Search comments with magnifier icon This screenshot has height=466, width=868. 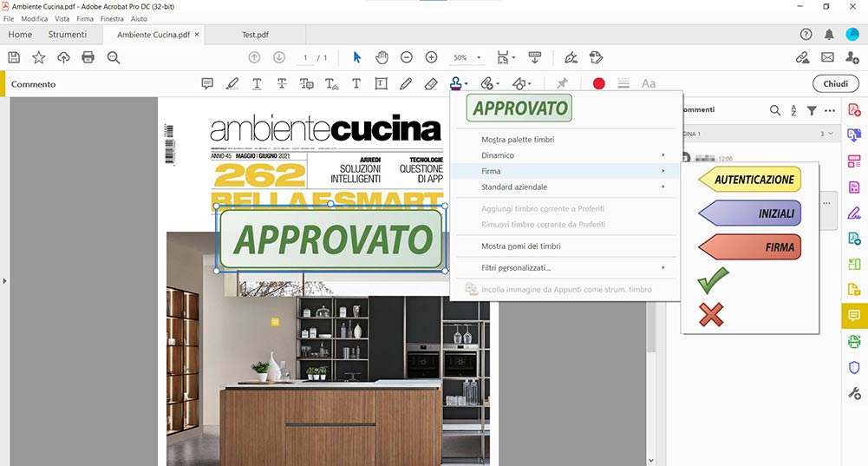(775, 110)
